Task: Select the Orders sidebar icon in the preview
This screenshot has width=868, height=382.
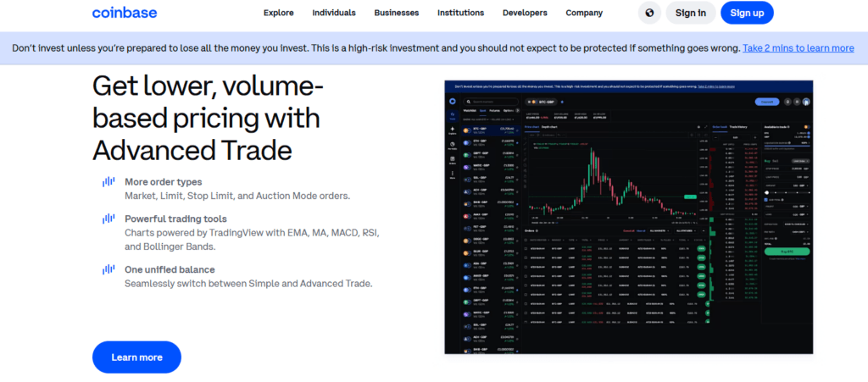Action: pyautogui.click(x=453, y=160)
